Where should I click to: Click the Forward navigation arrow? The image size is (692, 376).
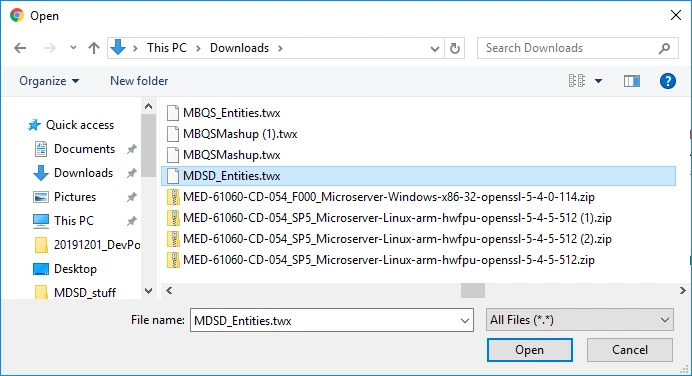(x=50, y=48)
